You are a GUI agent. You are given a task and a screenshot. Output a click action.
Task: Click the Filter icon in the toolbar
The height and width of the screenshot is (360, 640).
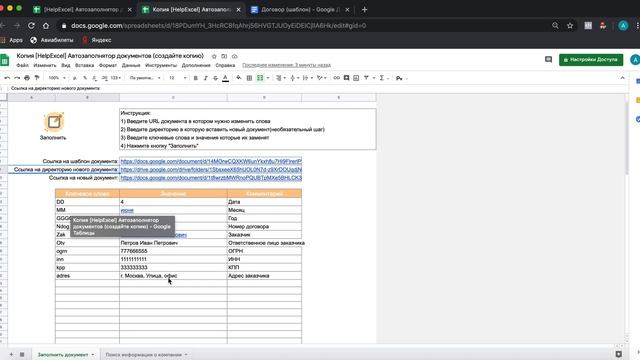coord(366,78)
